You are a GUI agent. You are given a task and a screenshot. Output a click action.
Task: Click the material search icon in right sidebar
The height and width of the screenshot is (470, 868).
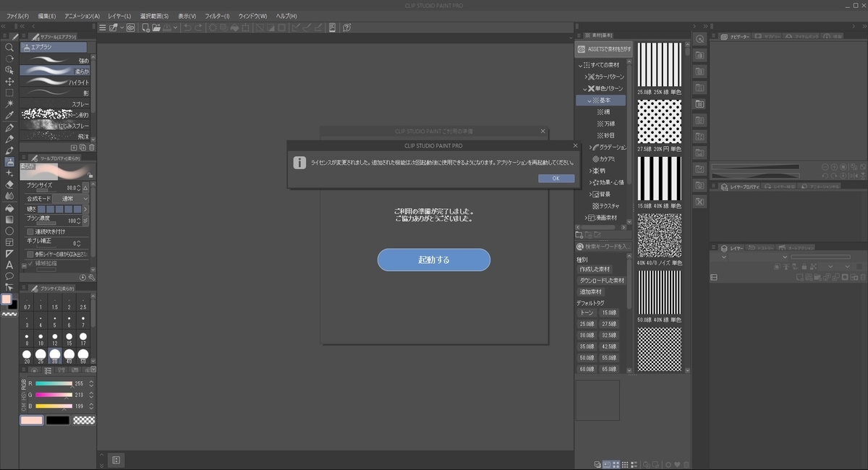(x=699, y=39)
